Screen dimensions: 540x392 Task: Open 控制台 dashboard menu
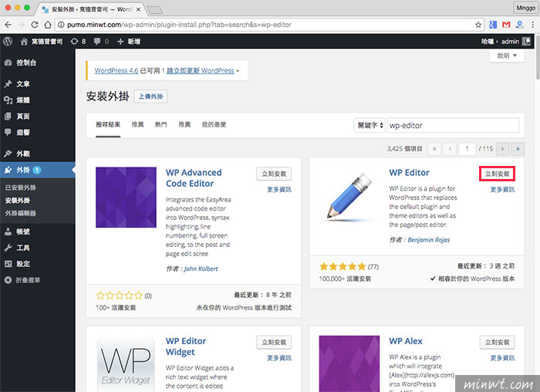pyautogui.click(x=38, y=63)
